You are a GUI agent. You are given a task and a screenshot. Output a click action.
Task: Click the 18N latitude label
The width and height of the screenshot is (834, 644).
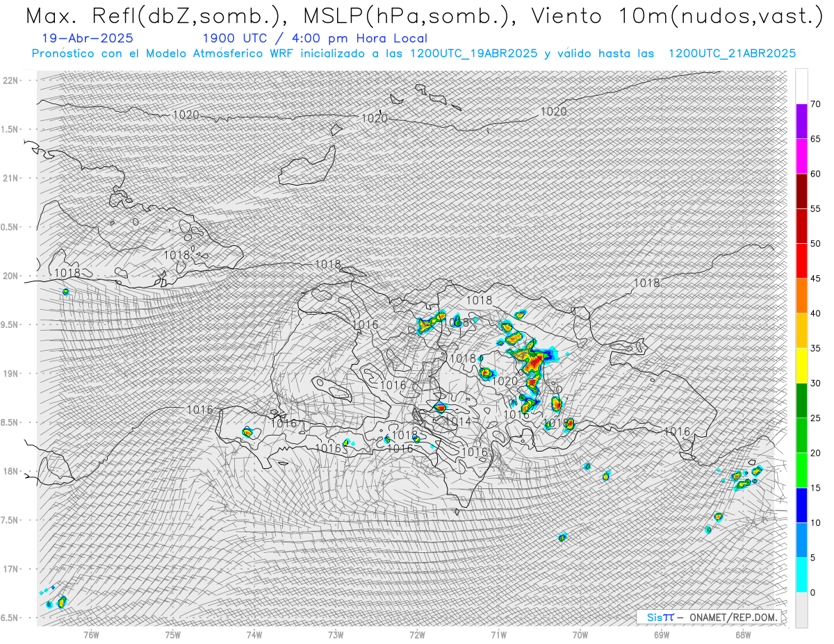(10, 472)
